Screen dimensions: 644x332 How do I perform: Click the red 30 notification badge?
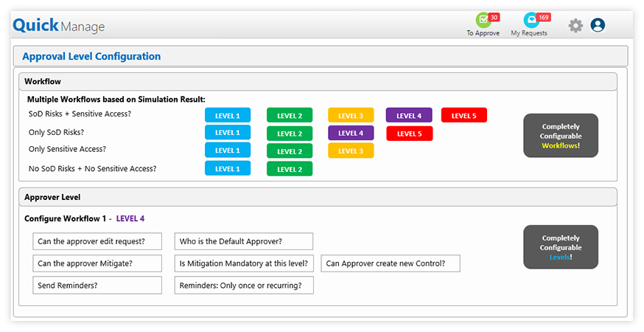(x=494, y=17)
